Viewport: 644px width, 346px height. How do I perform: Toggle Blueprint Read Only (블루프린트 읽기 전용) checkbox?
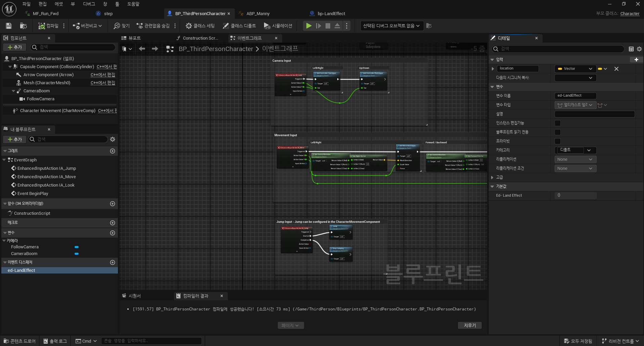[x=558, y=132]
